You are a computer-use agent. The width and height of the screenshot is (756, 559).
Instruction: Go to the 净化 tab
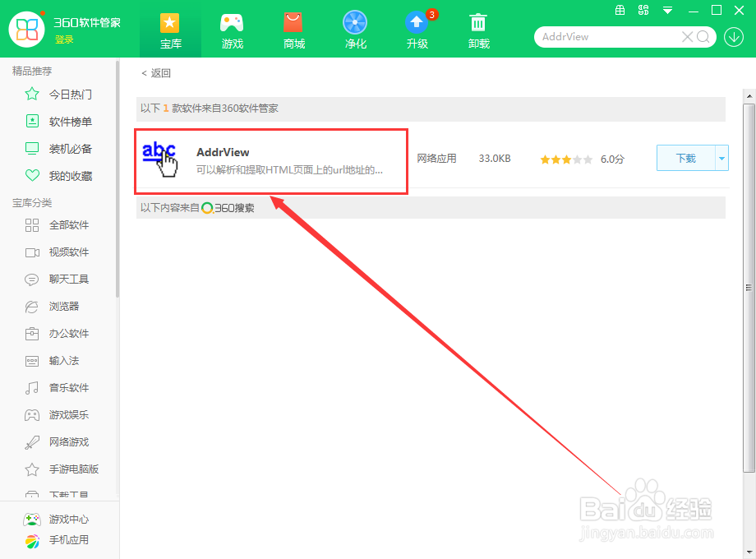355,30
